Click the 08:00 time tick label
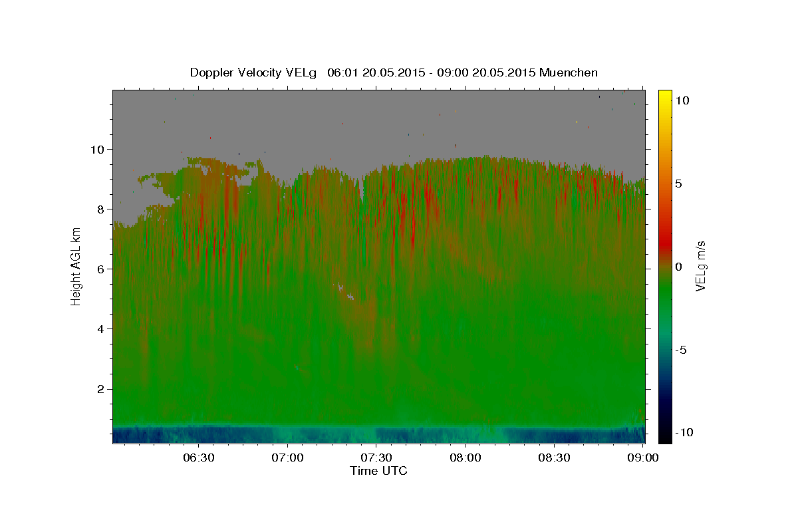Image resolution: width=798 pixels, height=532 pixels. 466,458
